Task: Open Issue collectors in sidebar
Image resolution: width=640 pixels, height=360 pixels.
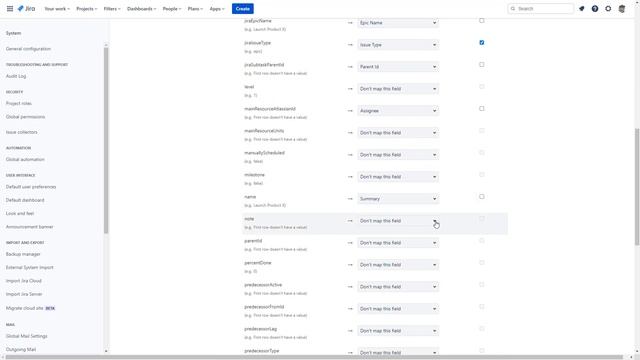Action: [x=22, y=132]
